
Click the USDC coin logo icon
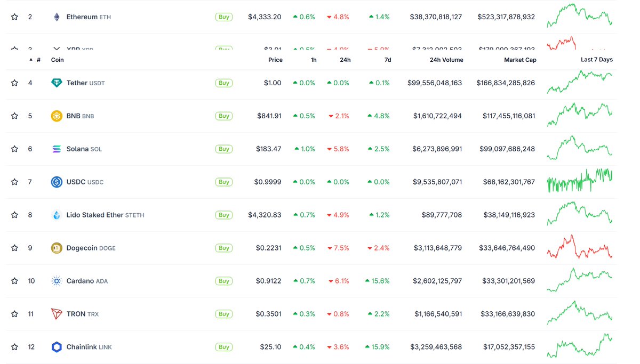57,182
